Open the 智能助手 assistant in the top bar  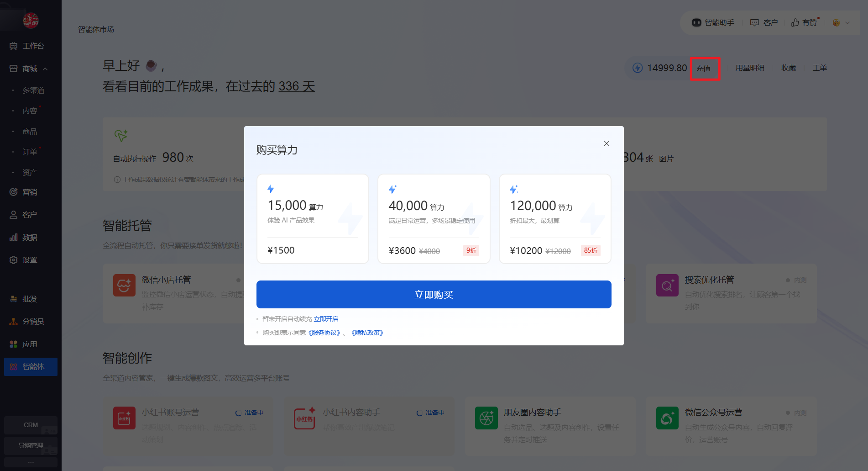pos(713,22)
